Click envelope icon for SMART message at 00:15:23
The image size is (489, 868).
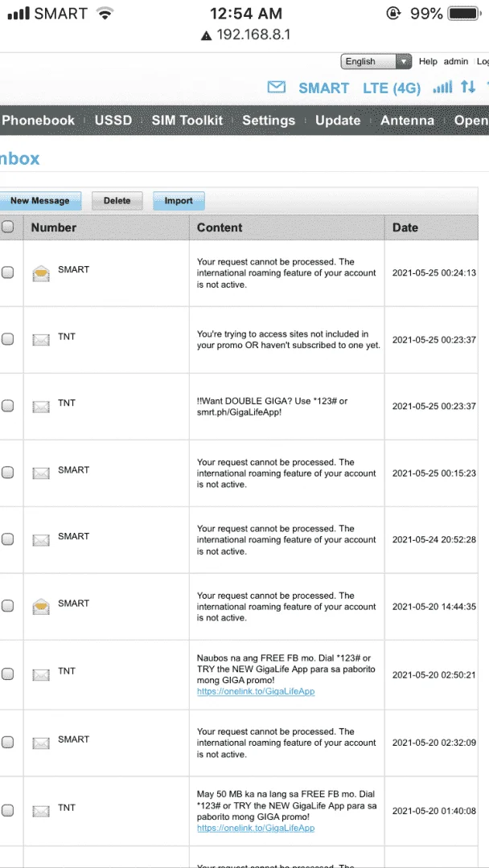pyautogui.click(x=41, y=473)
